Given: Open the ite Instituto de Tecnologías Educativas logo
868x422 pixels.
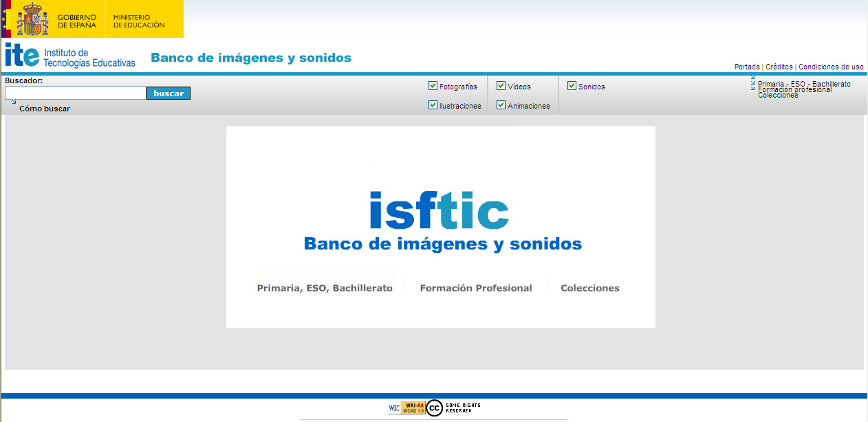Looking at the screenshot, I should [x=70, y=56].
